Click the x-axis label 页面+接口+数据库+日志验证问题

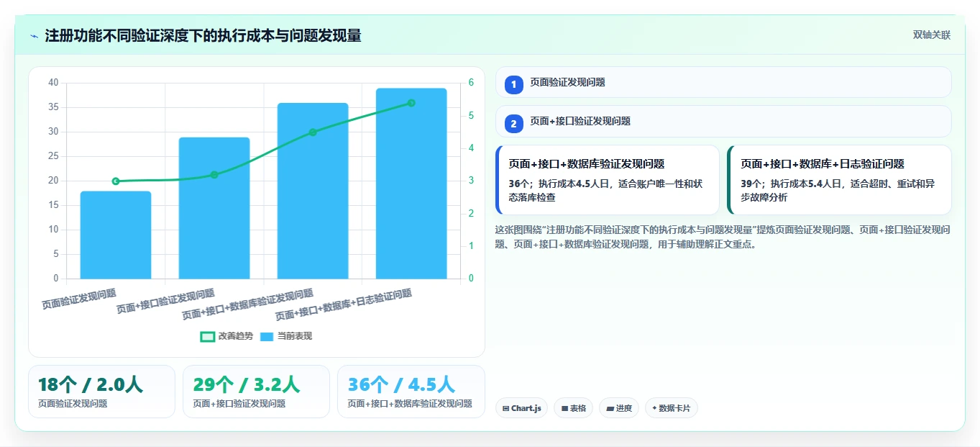click(344, 304)
